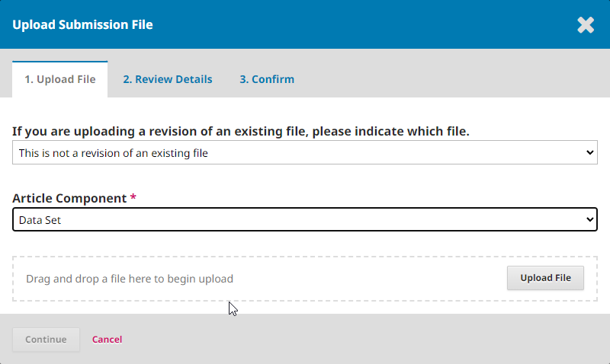This screenshot has width=610, height=364.
Task: Open the file revision dropdown
Action: click(x=304, y=153)
